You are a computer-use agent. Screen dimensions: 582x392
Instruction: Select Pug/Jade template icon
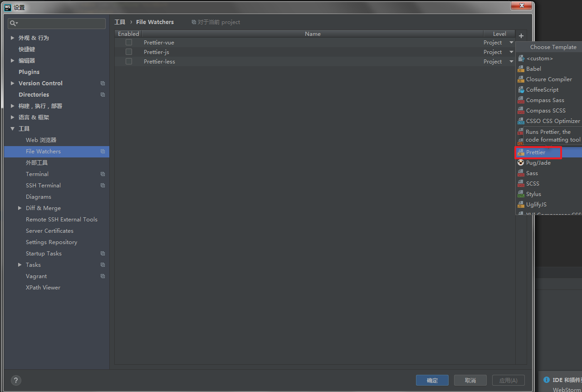point(521,163)
